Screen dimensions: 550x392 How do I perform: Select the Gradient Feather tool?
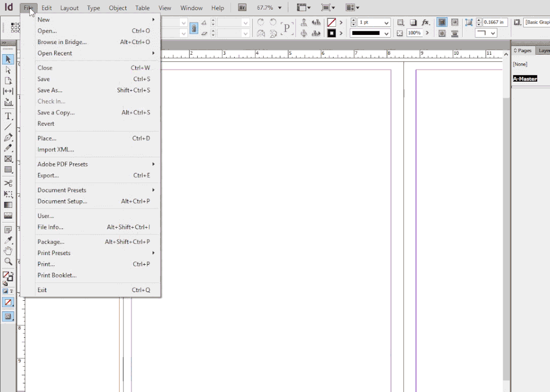tap(8, 216)
